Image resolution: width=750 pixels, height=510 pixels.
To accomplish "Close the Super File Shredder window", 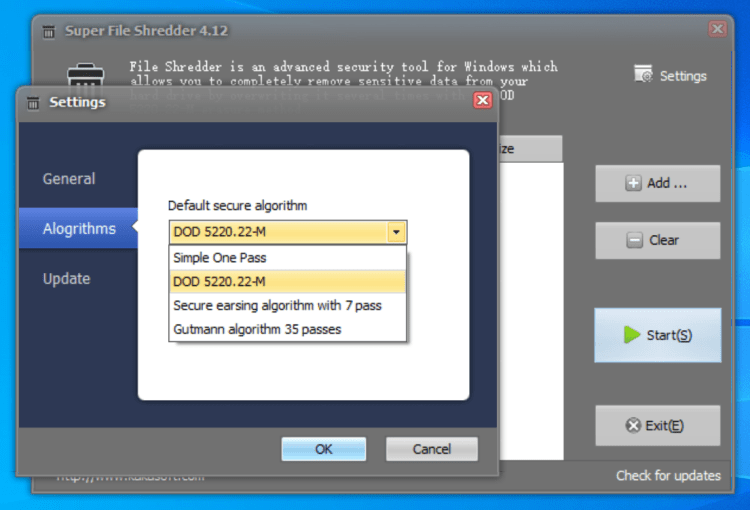I will pos(717,29).
